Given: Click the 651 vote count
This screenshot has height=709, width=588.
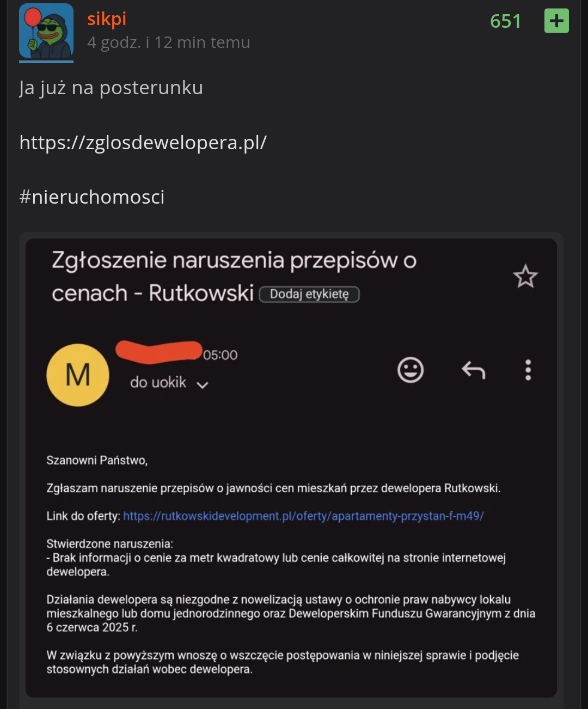Looking at the screenshot, I should [505, 21].
